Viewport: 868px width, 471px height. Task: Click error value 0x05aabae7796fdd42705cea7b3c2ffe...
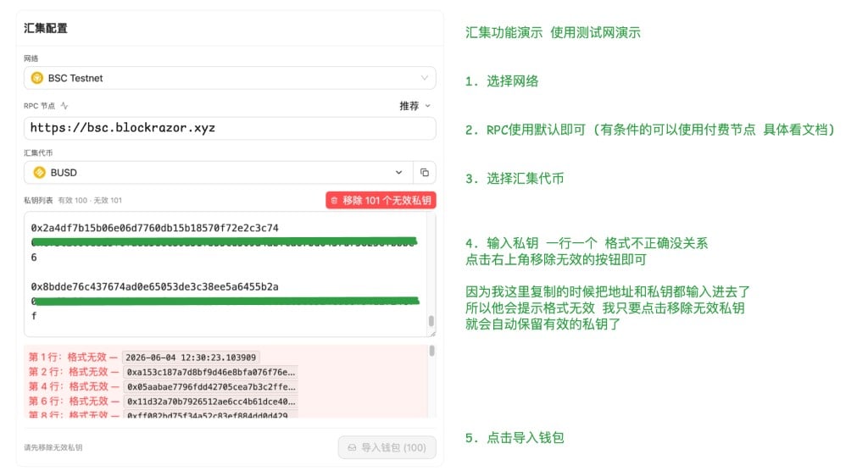point(211,387)
